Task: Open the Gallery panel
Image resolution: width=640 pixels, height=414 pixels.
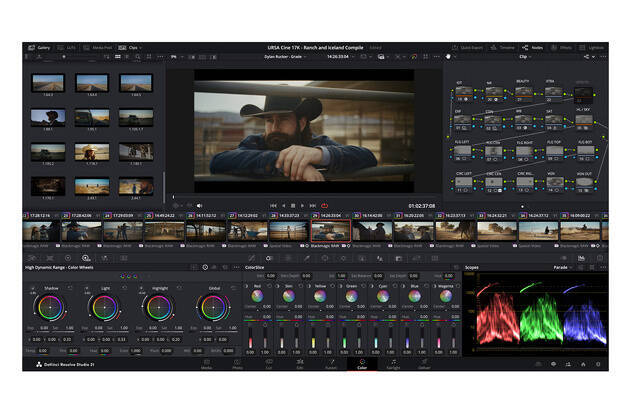Action: click(40, 47)
